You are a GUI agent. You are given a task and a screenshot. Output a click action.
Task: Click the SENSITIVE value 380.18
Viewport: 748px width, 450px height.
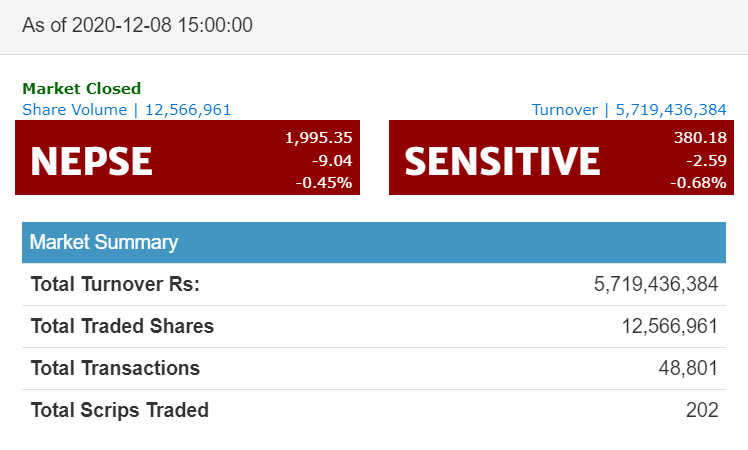(x=700, y=138)
